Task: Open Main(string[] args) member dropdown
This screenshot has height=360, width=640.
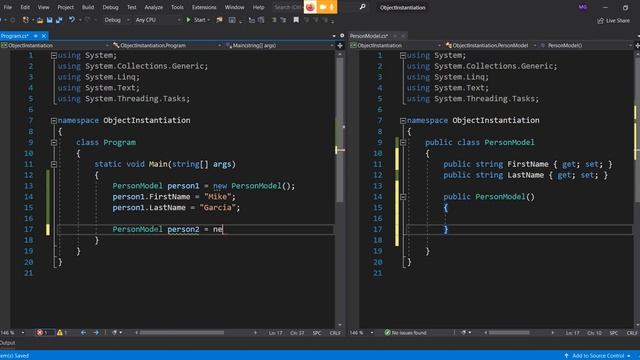Action: 279,45
